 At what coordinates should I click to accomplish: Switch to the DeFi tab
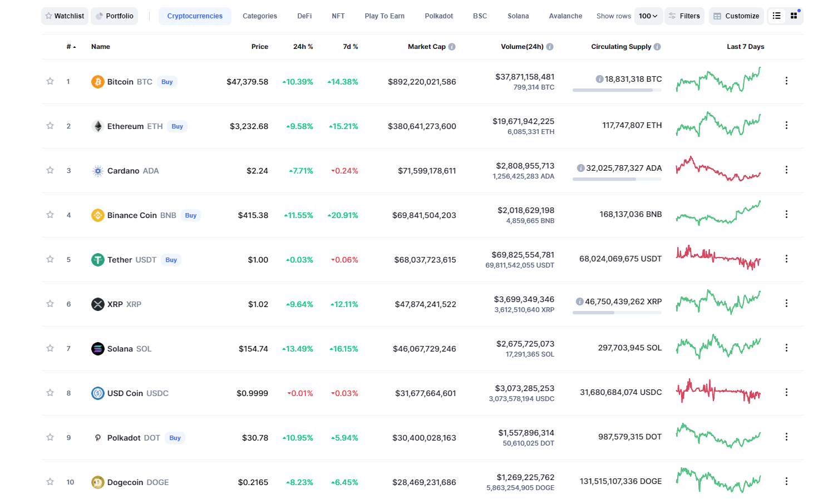(x=304, y=16)
